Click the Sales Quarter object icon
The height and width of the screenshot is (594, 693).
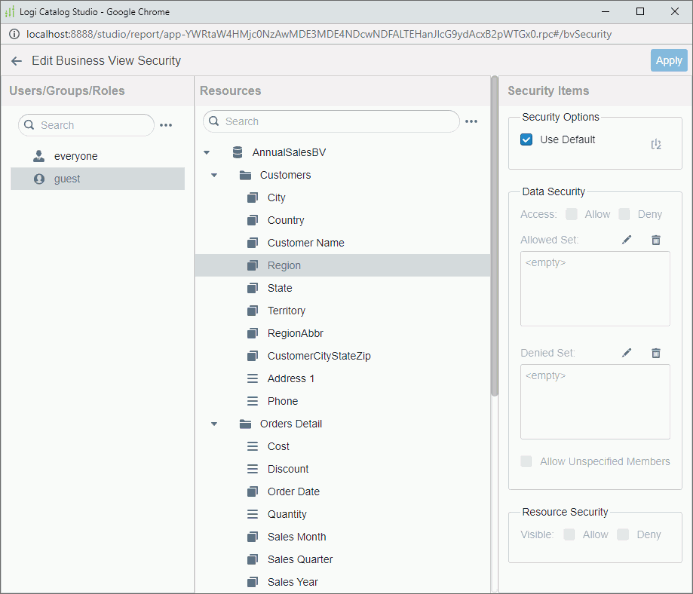point(252,560)
